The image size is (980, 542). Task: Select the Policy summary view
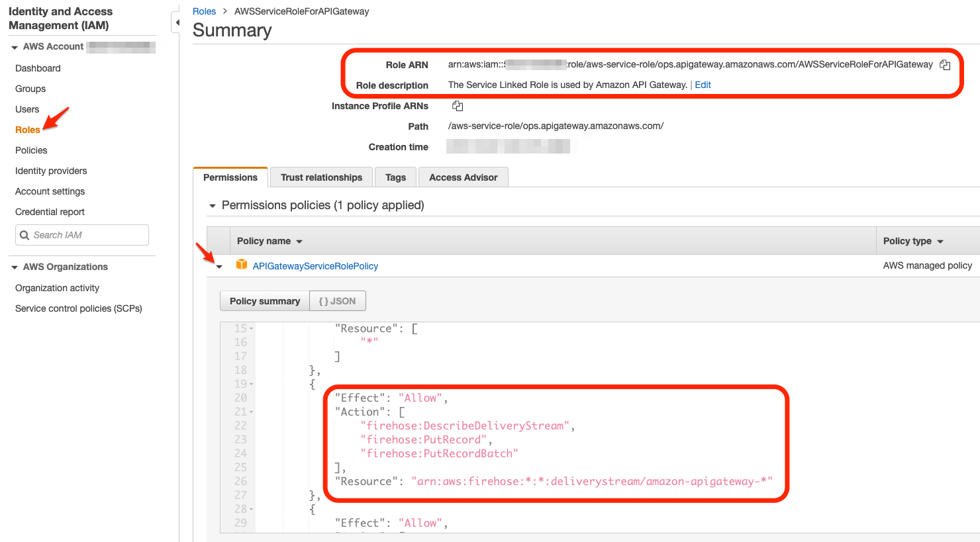click(264, 300)
